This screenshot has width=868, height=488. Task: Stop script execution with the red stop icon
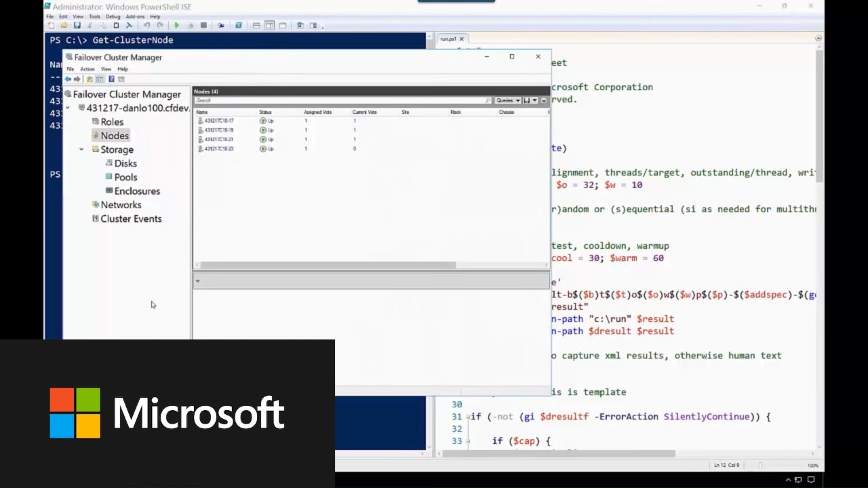(x=204, y=25)
